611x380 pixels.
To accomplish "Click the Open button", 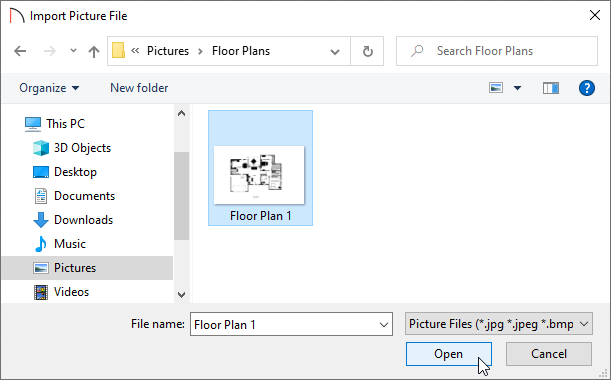I will point(449,354).
